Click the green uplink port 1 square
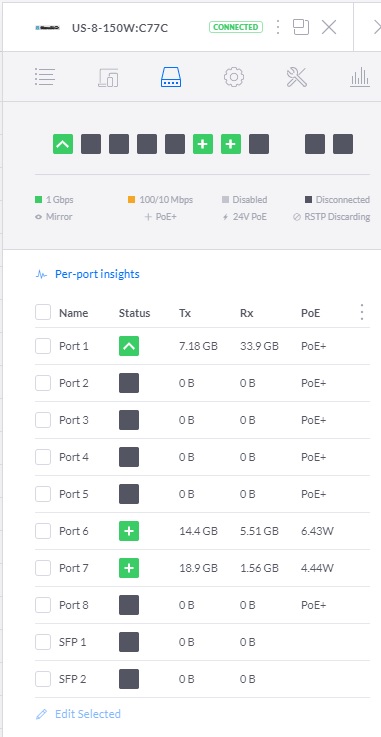The height and width of the screenshot is (737, 381). tap(63, 144)
